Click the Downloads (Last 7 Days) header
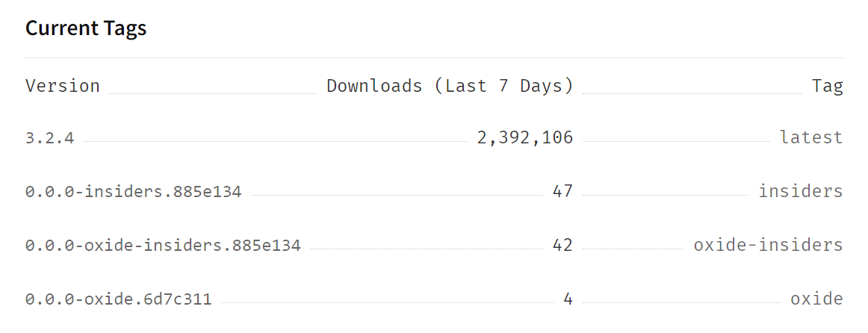The image size is (868, 333). (450, 86)
